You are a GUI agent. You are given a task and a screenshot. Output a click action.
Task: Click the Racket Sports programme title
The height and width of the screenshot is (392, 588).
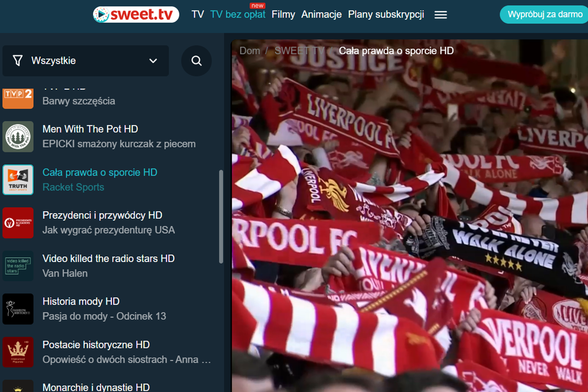(73, 187)
